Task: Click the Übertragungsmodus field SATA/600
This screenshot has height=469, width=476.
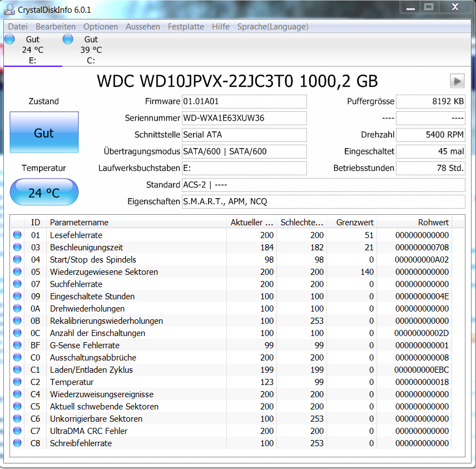Action: (244, 151)
